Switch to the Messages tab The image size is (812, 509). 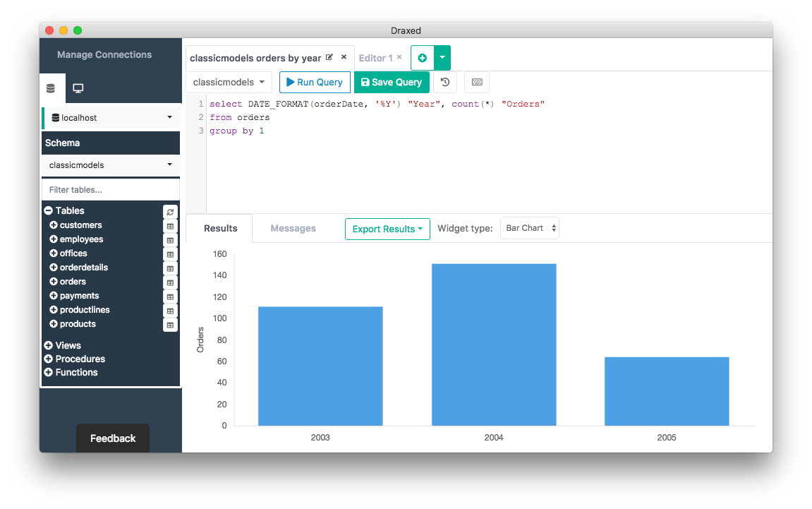(293, 229)
